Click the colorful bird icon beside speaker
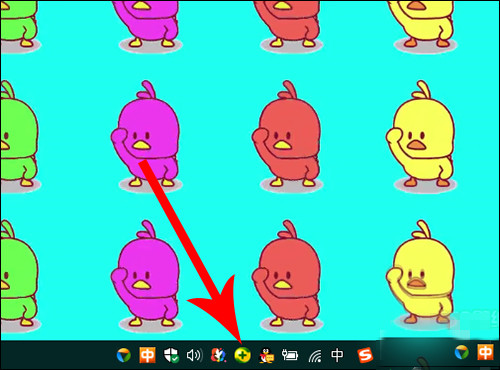 click(x=218, y=355)
